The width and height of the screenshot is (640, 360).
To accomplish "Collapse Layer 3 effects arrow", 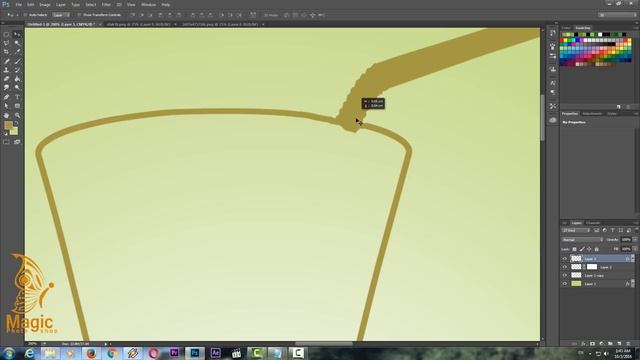I will [633, 259].
